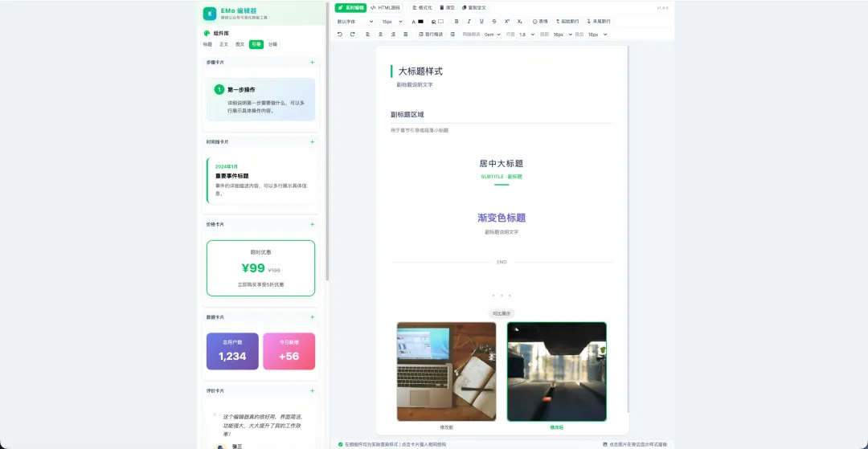Toggle italic formatting
868x449 pixels.
(x=469, y=22)
